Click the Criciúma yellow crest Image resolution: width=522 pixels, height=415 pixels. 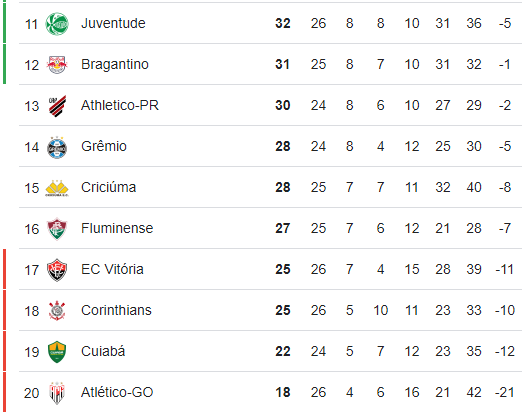tap(57, 188)
